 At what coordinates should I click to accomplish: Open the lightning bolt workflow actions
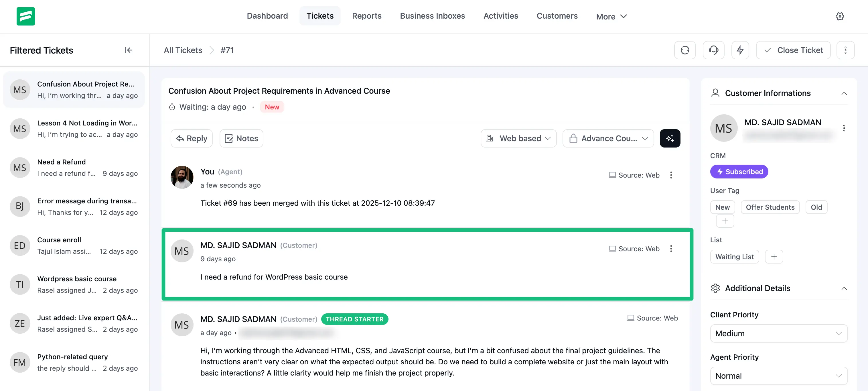click(x=740, y=50)
